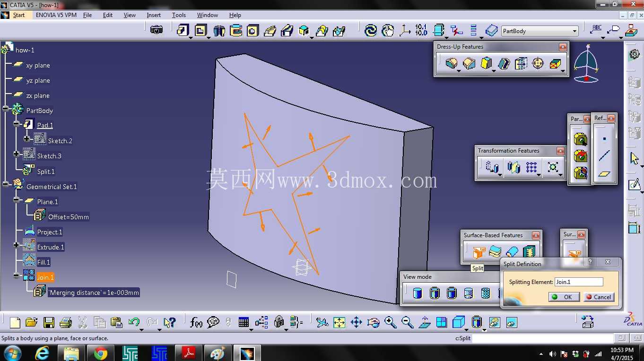Select the Thickness tool
Screen dimensions: 644x361
point(521,63)
